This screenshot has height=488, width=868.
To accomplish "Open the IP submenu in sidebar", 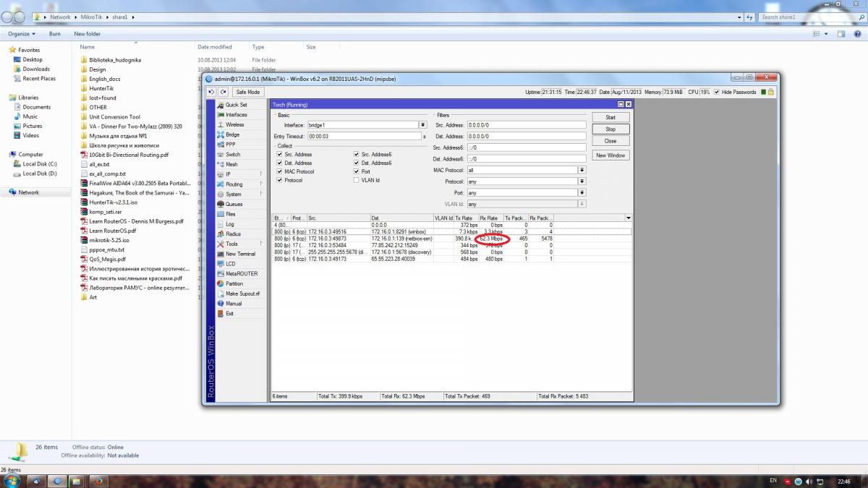I will 229,174.
